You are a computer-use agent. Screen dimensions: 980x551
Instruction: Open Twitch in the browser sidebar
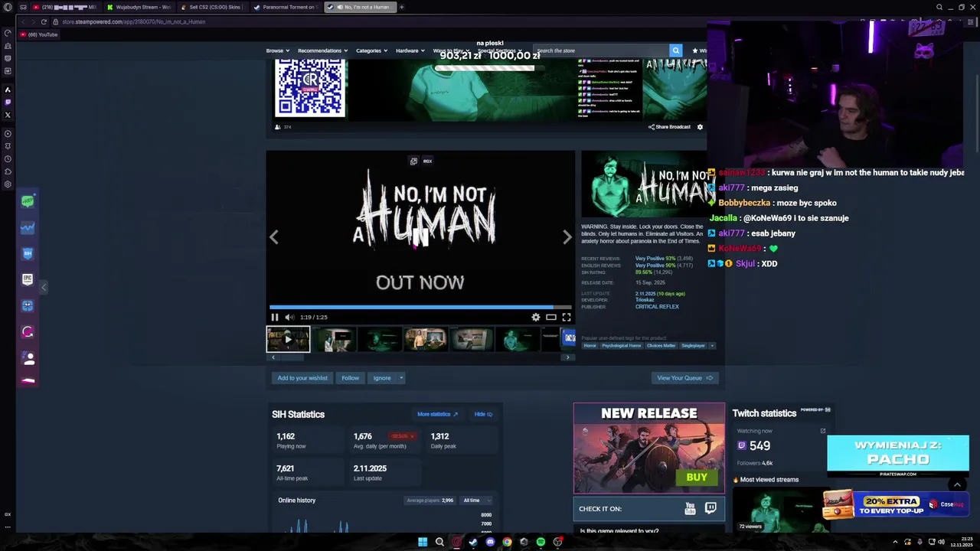tap(8, 103)
